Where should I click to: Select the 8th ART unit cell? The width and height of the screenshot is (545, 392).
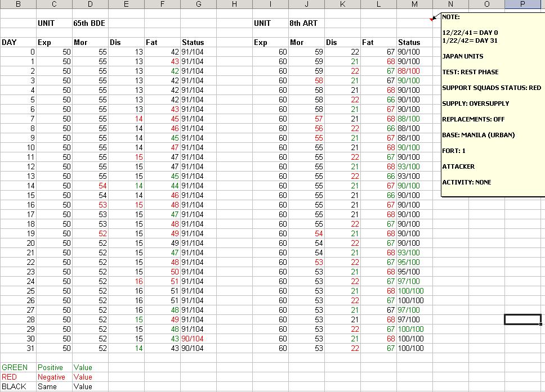306,23
